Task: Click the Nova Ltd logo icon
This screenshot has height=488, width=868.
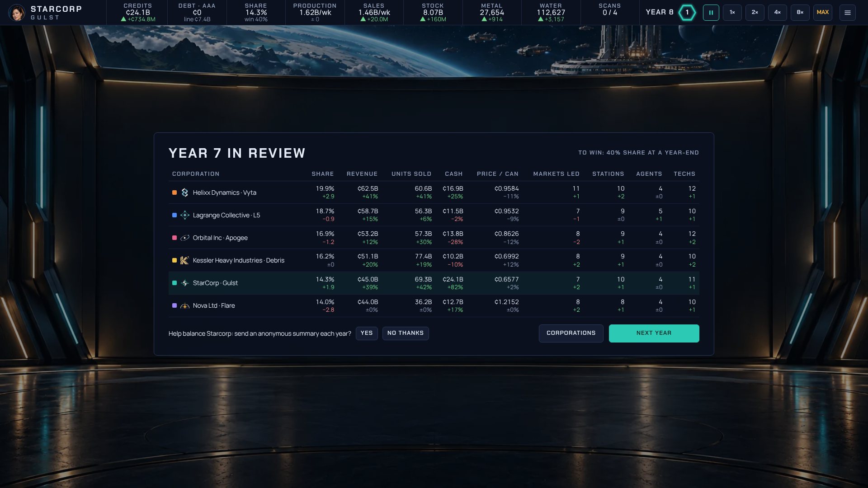Action: click(184, 305)
